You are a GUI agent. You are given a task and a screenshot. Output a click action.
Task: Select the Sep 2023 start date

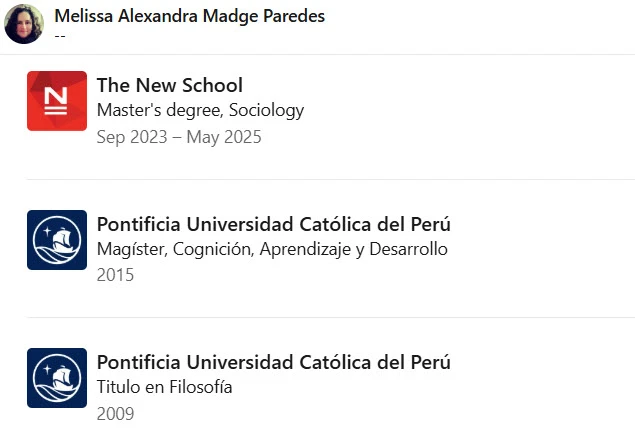click(x=132, y=137)
